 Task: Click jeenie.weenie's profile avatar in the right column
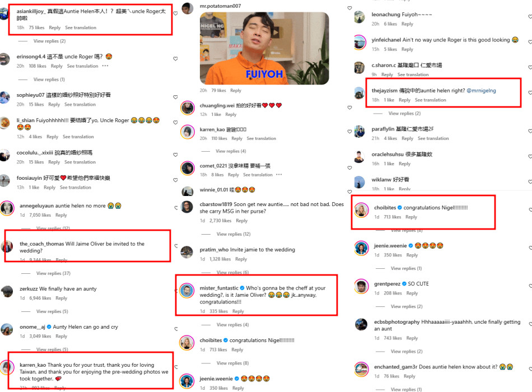[x=361, y=248]
